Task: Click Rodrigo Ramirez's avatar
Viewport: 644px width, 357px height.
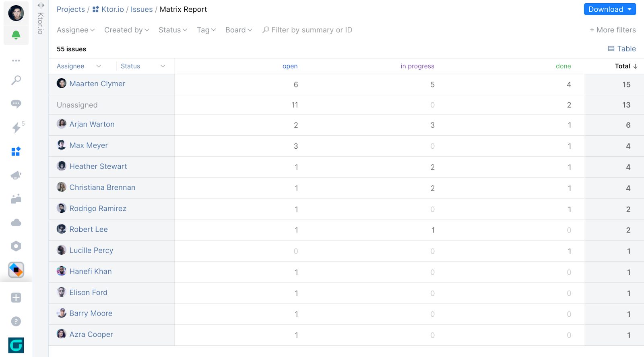Action: click(x=62, y=208)
